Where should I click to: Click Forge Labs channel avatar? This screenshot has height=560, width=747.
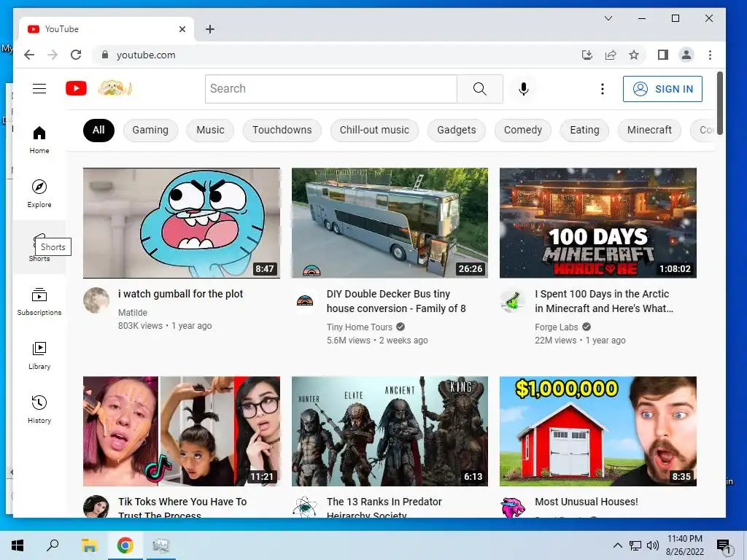pos(513,300)
